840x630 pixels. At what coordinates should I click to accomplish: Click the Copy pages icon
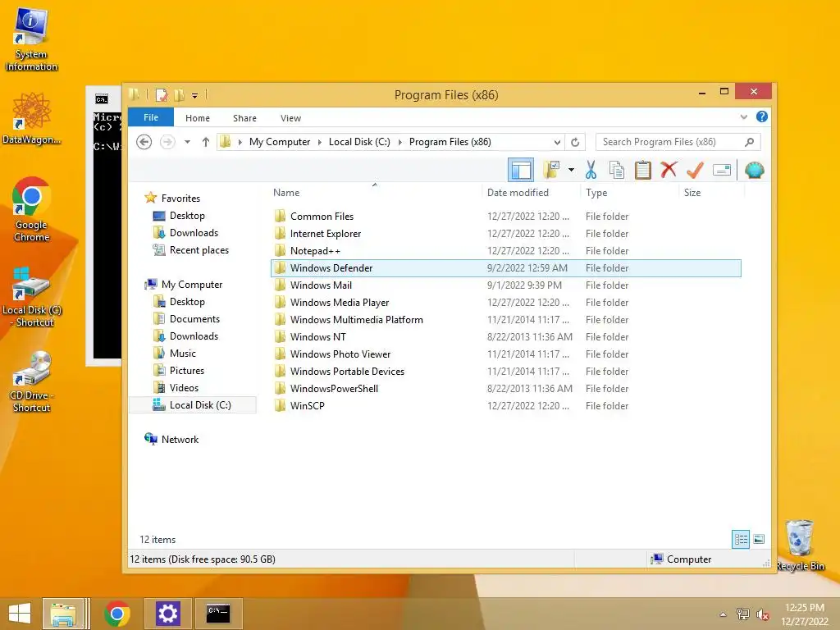pyautogui.click(x=617, y=171)
